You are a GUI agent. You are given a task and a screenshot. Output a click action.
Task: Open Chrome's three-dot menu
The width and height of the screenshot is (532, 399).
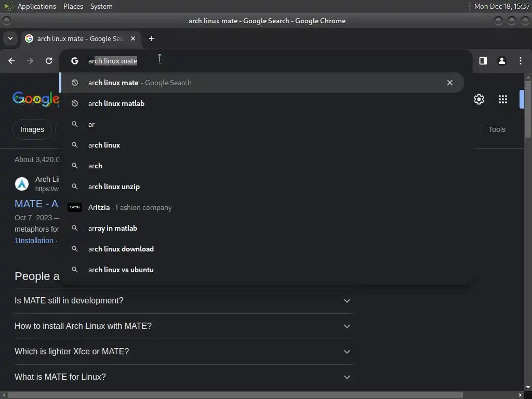[520, 61]
